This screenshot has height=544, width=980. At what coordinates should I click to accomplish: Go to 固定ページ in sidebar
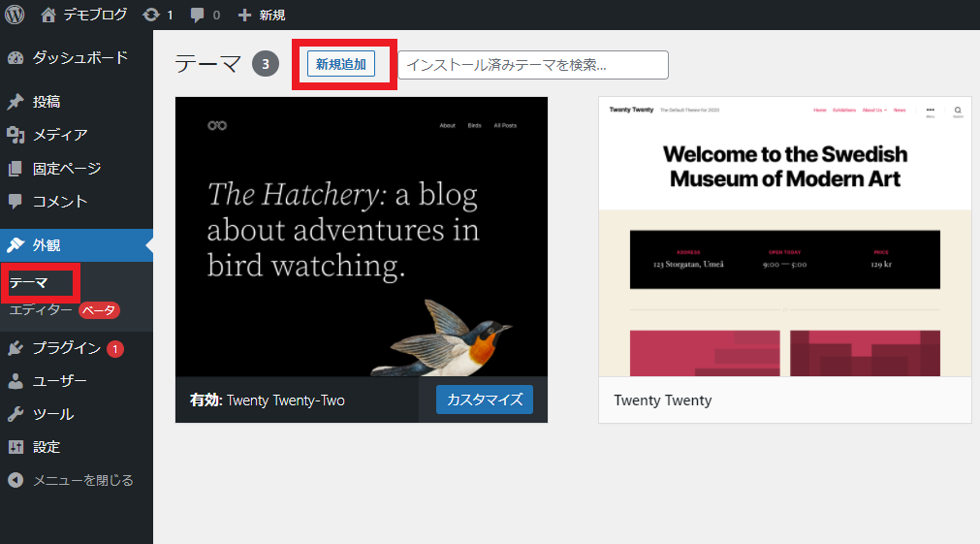66,168
